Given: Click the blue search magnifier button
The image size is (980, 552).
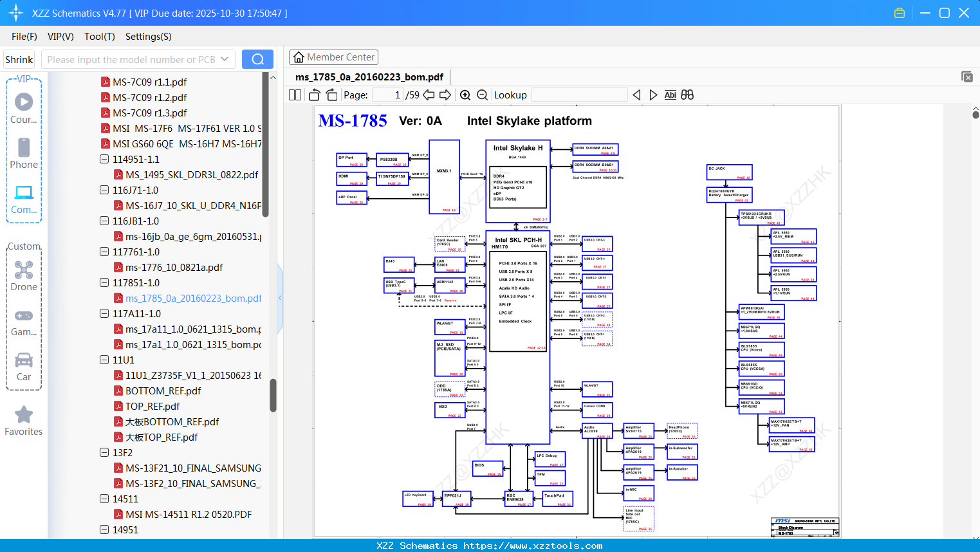Looking at the screenshot, I should point(257,59).
